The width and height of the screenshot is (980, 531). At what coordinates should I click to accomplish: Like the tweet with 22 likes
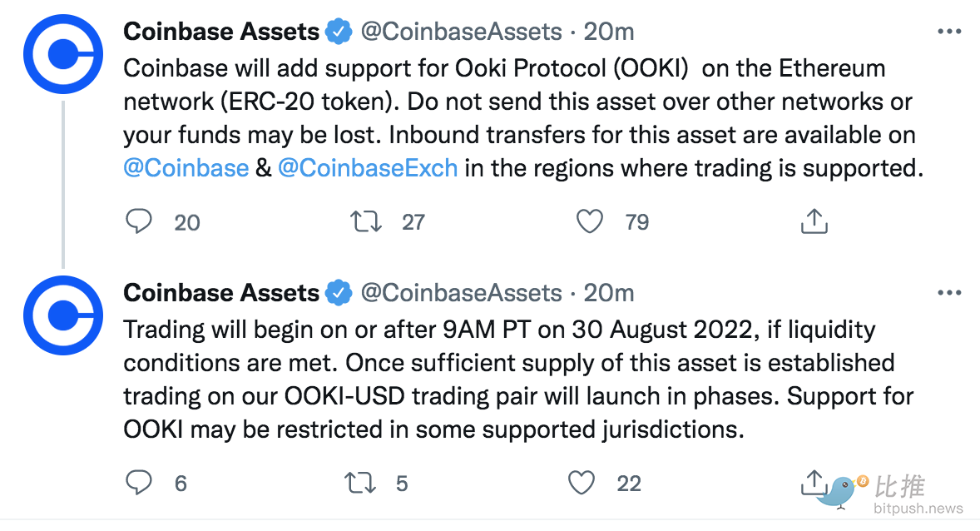pyautogui.click(x=582, y=482)
